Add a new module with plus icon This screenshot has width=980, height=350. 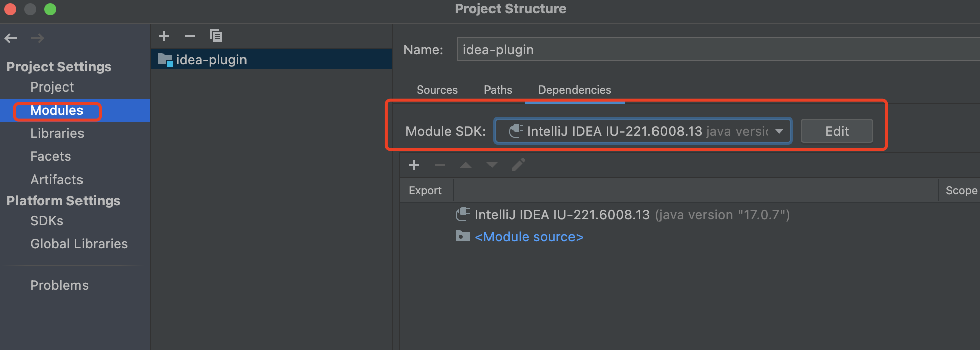[x=164, y=36]
